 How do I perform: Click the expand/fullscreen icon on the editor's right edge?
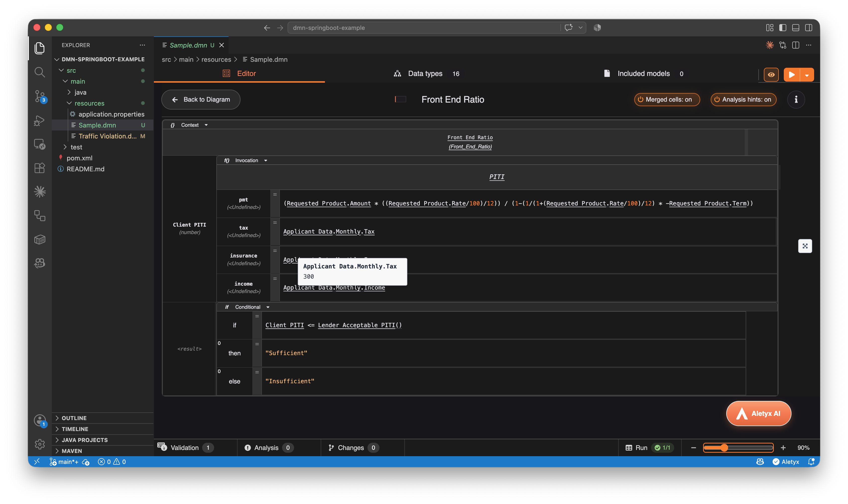click(805, 246)
